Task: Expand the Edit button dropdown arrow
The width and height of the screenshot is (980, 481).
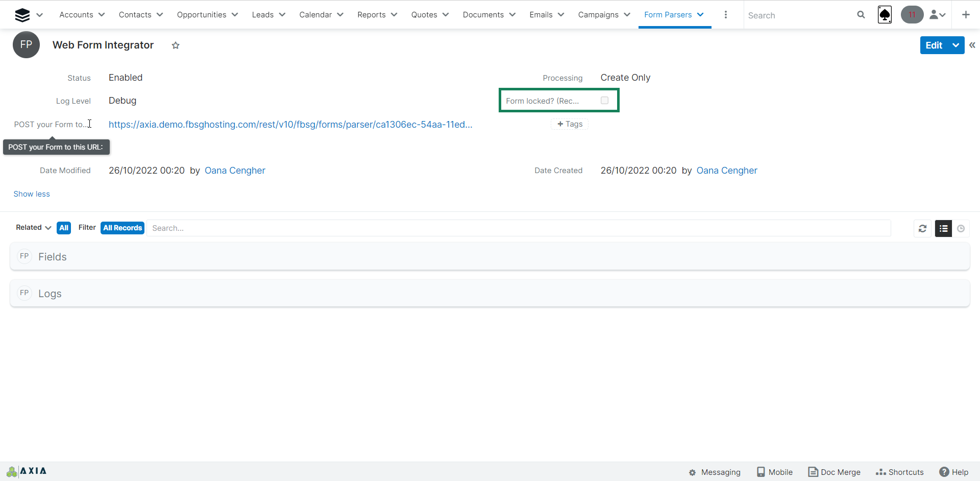Action: 955,45
